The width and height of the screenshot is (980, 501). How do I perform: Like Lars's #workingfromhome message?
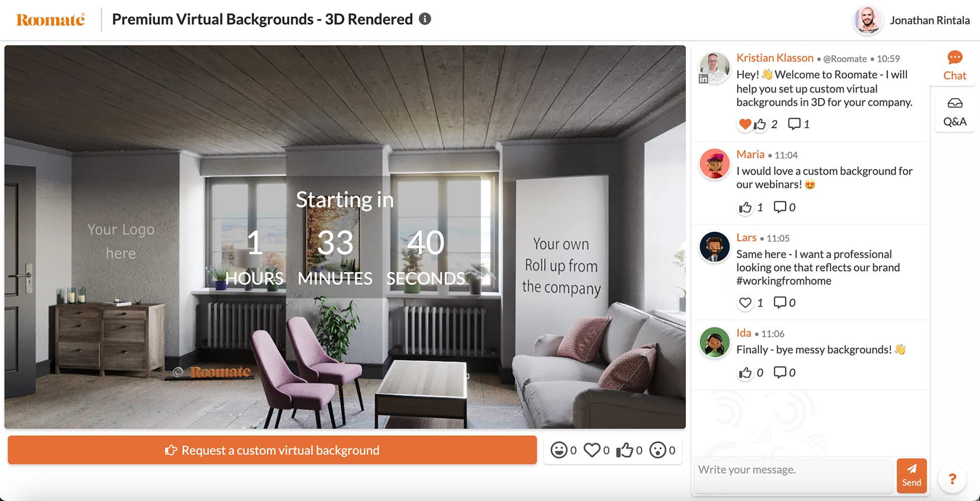click(746, 302)
